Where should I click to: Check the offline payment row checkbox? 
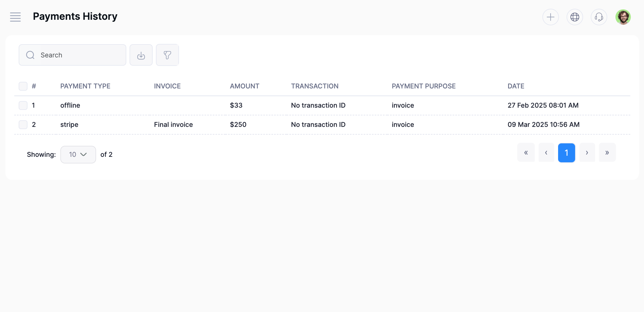click(23, 105)
